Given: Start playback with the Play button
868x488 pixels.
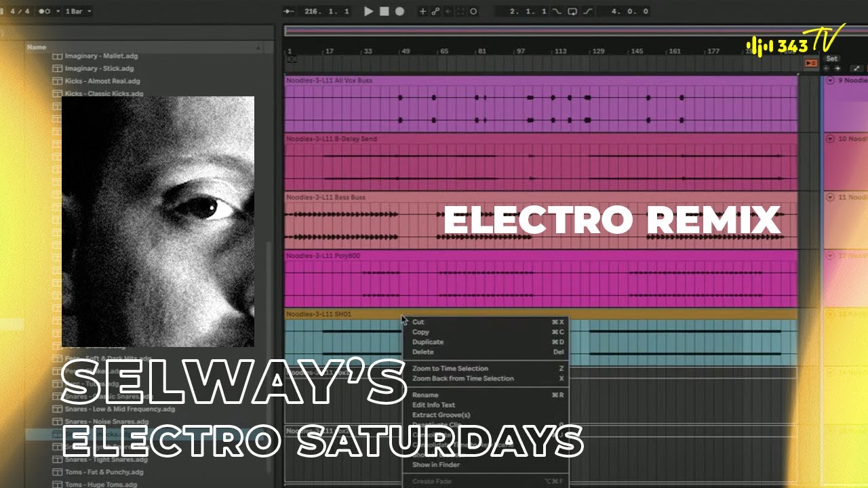Looking at the screenshot, I should pos(368,11).
